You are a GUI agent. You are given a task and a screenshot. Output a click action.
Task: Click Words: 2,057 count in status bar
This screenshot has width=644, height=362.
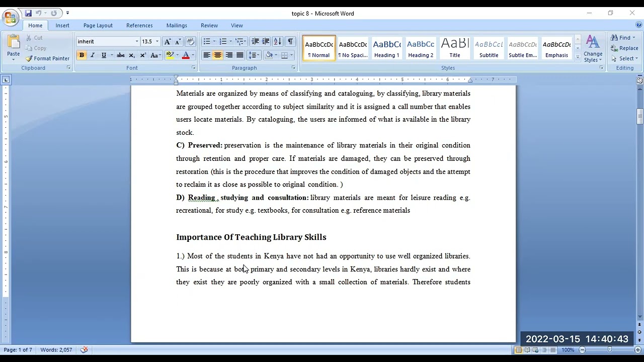(x=56, y=350)
